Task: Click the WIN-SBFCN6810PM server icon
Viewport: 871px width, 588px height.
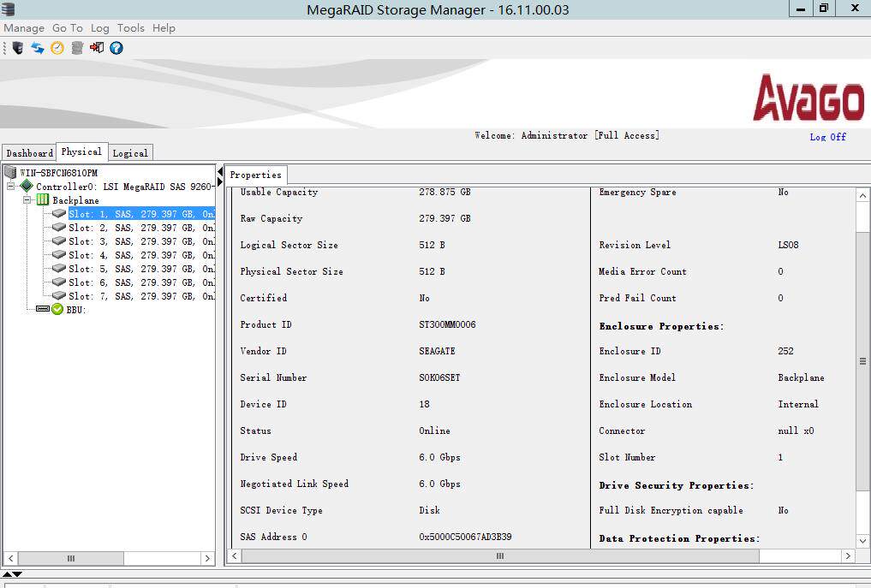Action: [10, 172]
